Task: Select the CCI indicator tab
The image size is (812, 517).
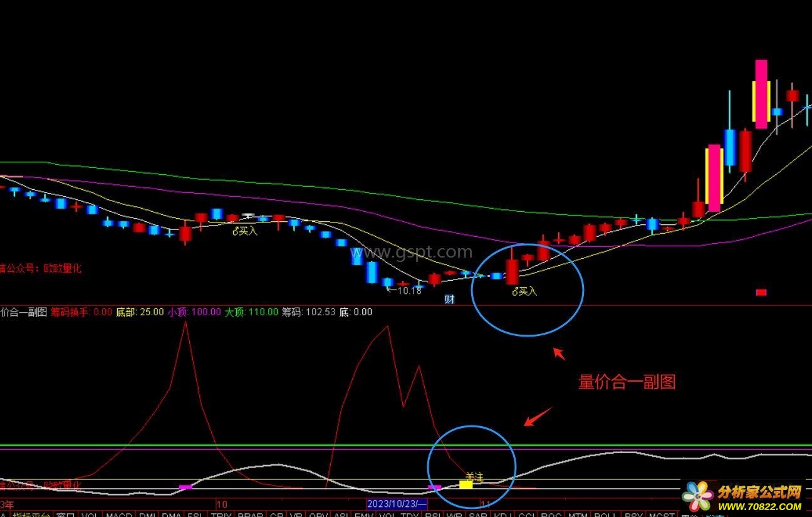Action: (526, 514)
